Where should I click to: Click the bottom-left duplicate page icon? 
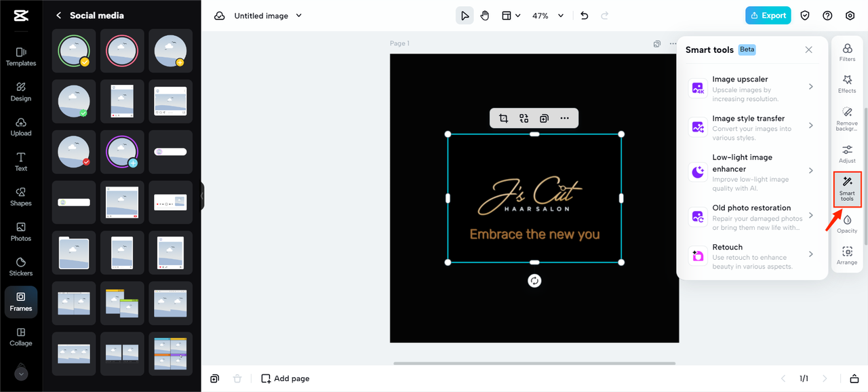[x=214, y=378]
